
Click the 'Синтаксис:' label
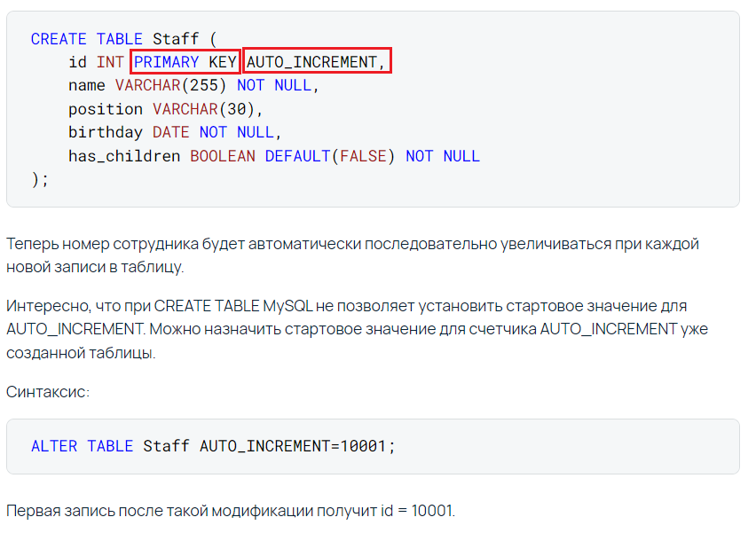48,391
